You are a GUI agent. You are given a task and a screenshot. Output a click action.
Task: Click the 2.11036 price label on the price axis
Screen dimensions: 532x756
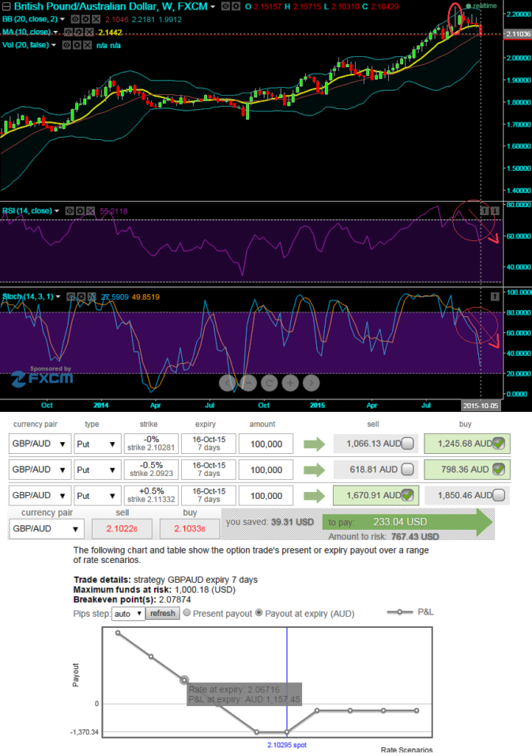[518, 34]
